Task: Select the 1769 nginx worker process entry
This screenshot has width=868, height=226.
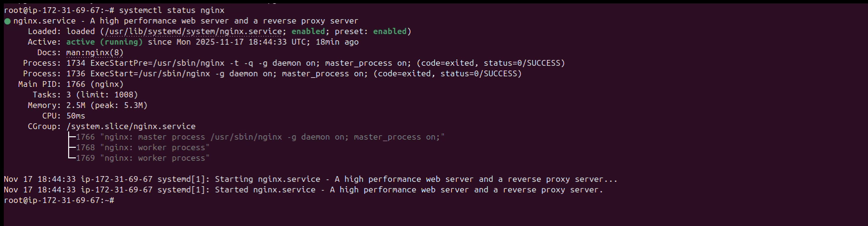Action: click(x=143, y=158)
